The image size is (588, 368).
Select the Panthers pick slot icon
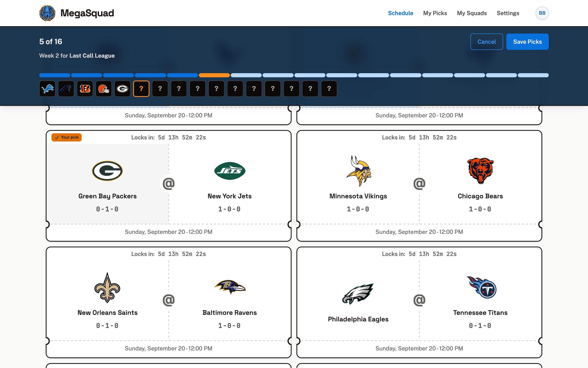tap(66, 89)
